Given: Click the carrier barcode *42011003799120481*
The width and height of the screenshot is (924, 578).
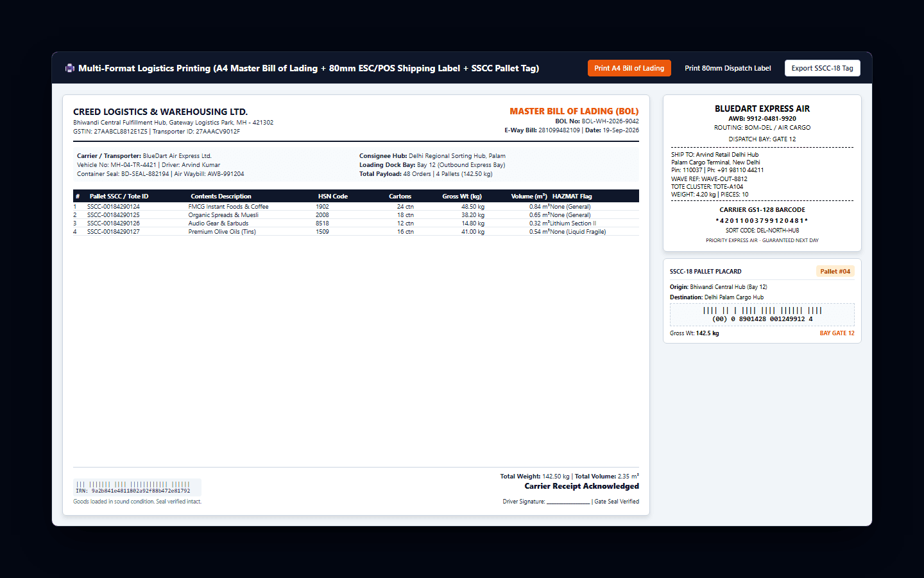Looking at the screenshot, I should (x=762, y=221).
